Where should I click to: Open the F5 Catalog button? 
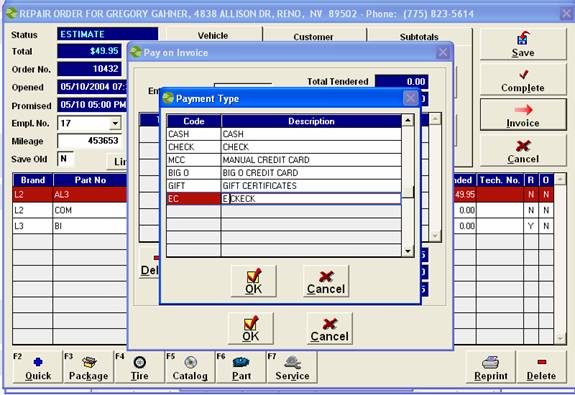(x=190, y=367)
